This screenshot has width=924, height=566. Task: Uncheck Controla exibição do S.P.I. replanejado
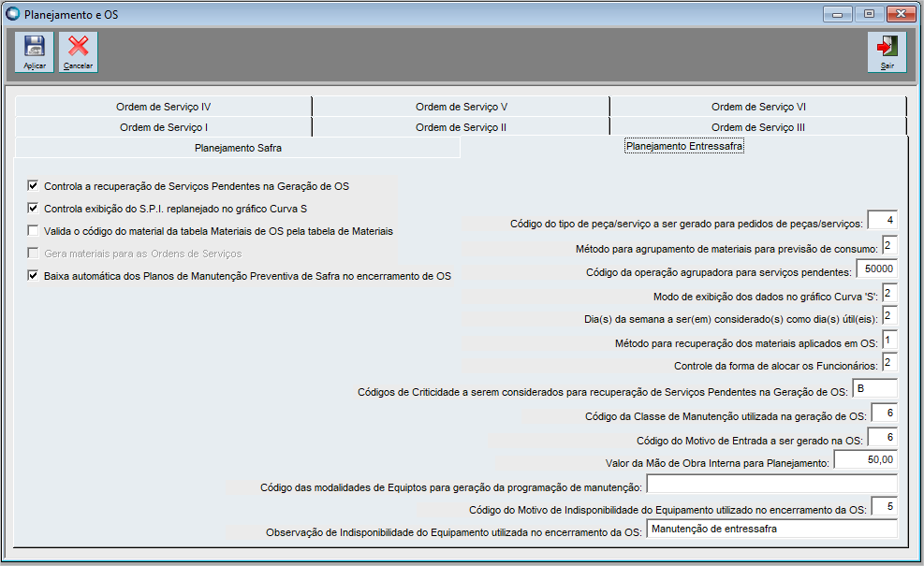[x=33, y=209]
